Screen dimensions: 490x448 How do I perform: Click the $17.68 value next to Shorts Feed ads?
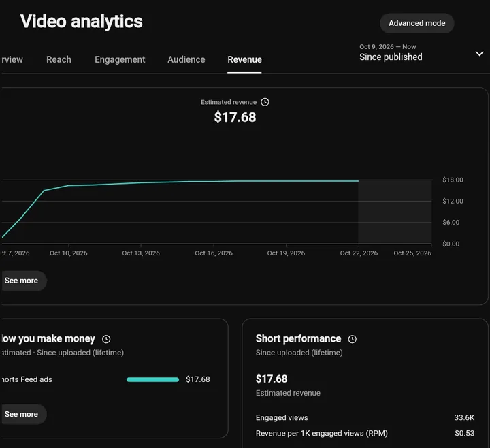point(198,379)
